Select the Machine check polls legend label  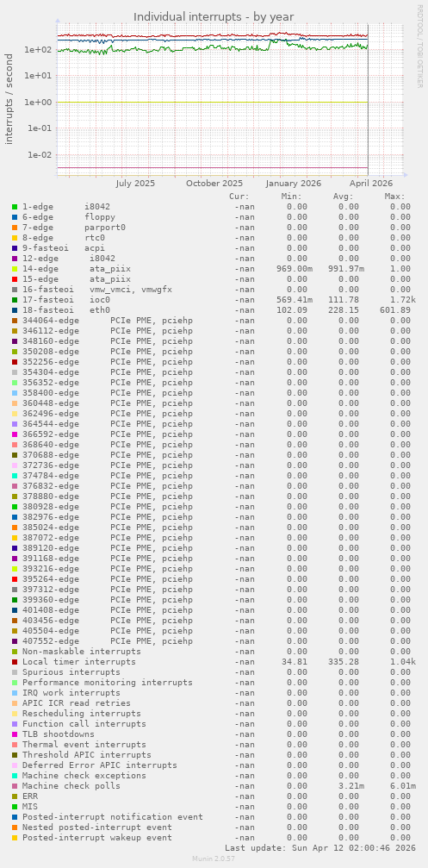71,786
